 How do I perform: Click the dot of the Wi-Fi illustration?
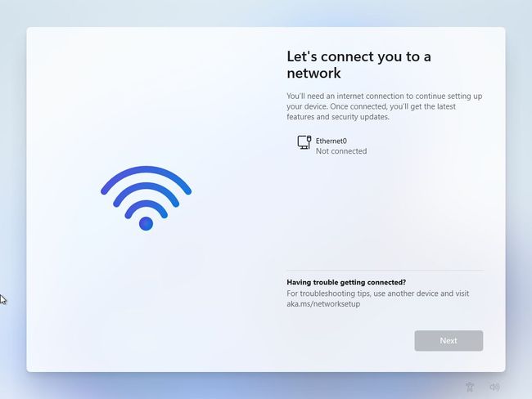point(146,224)
